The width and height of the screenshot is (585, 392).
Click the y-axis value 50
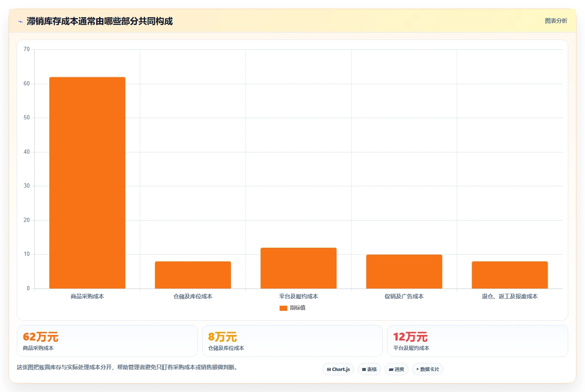click(x=27, y=118)
